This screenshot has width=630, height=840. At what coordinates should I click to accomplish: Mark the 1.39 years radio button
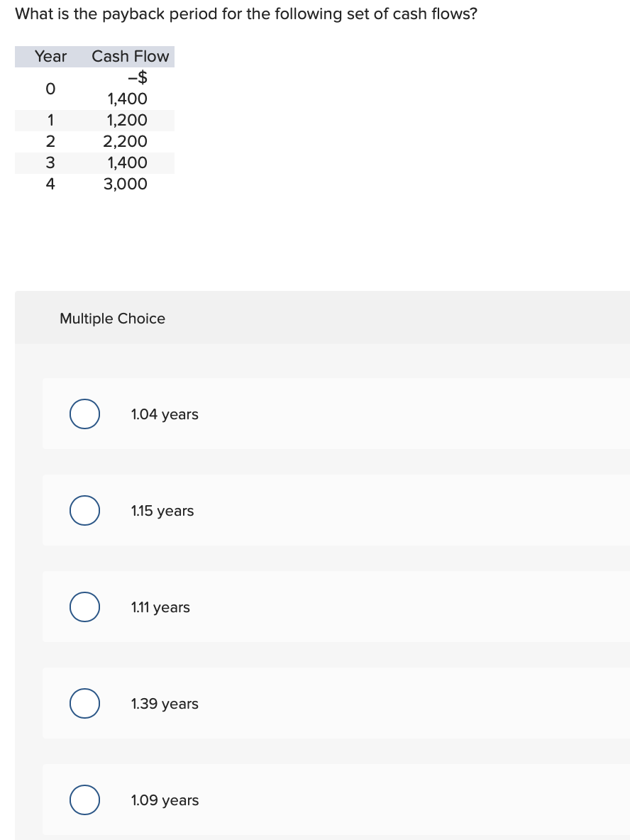pos(84,704)
